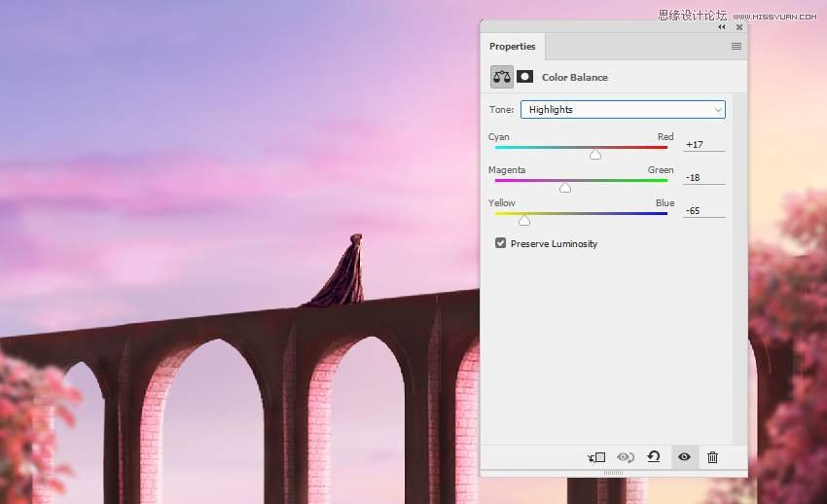Open the Properties panel flyout menu
The height and width of the screenshot is (504, 827).
737,47
